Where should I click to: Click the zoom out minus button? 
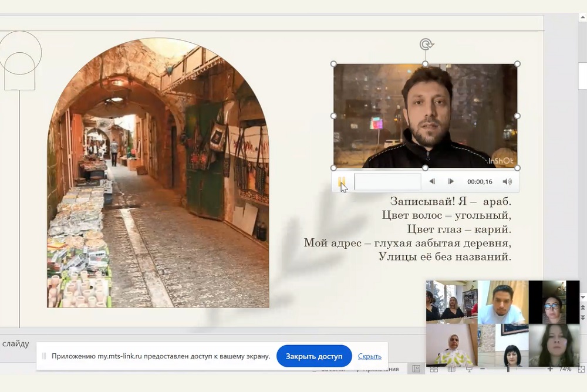click(x=483, y=369)
